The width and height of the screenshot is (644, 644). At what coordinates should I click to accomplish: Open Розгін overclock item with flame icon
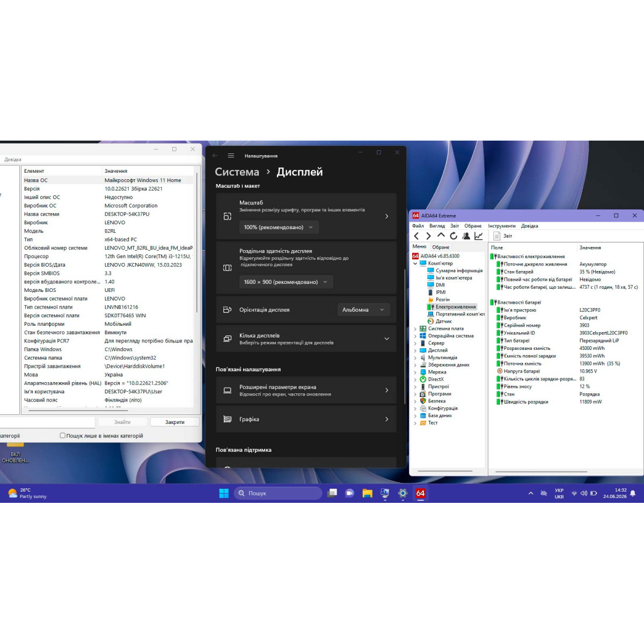pyautogui.click(x=439, y=299)
